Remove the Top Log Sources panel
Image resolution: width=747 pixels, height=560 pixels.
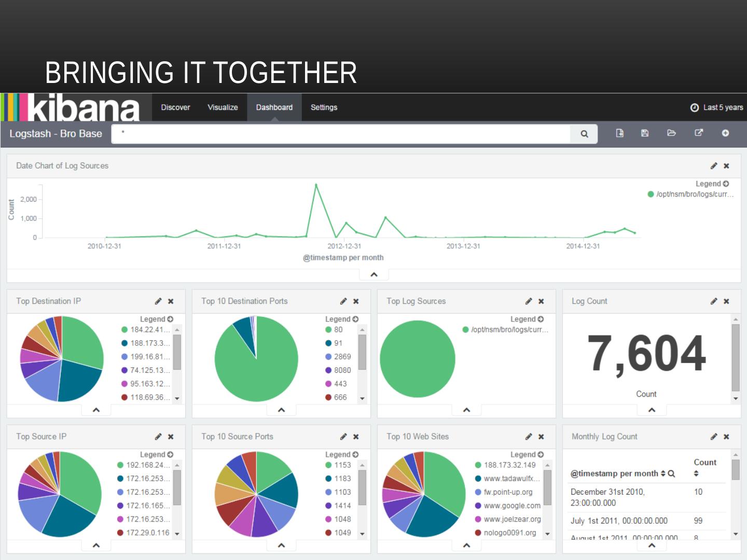pos(541,301)
